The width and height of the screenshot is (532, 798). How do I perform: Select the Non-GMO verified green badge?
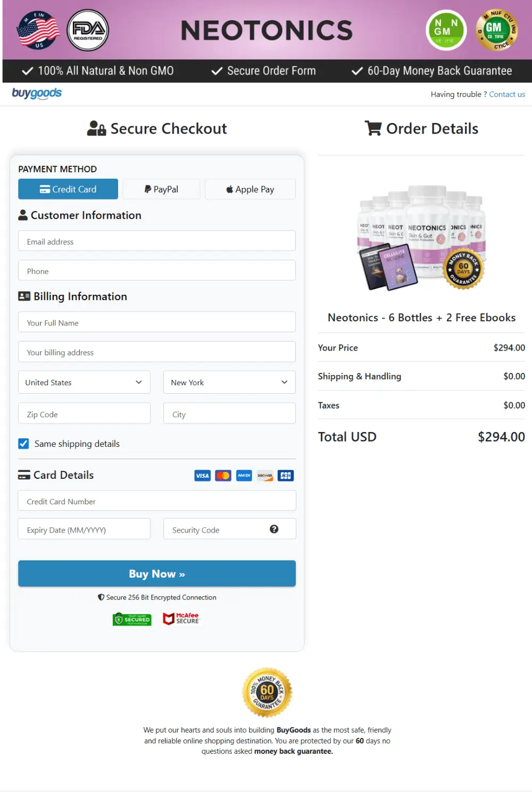446,30
